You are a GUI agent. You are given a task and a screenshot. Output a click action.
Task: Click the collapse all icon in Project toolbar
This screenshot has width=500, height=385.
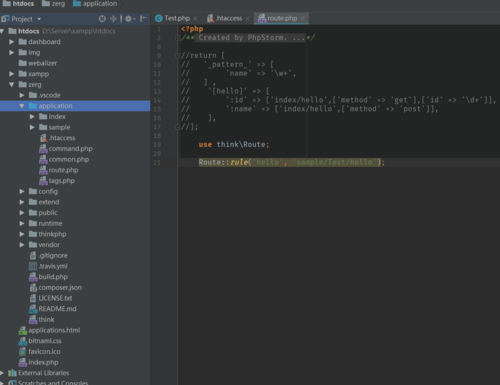pos(113,19)
